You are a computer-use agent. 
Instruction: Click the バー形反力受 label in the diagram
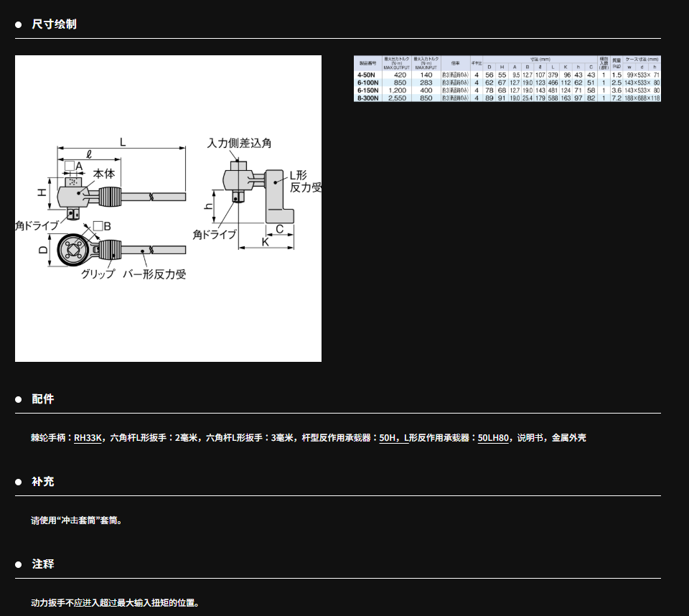(154, 274)
